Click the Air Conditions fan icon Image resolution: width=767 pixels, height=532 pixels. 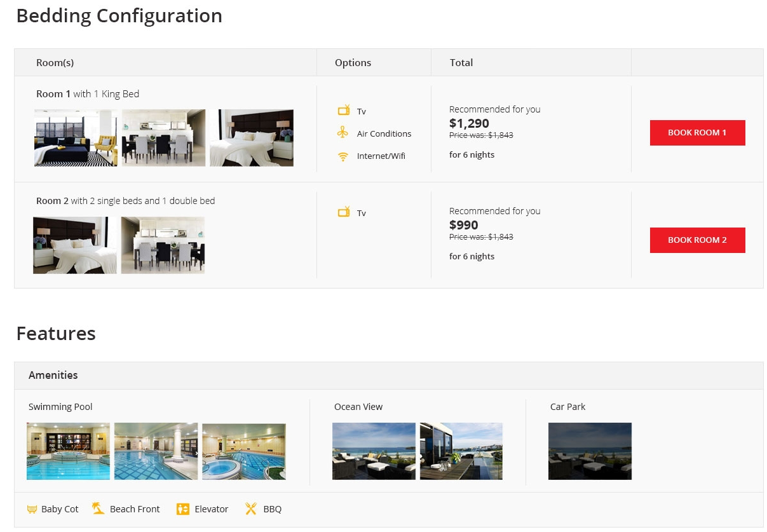(x=343, y=133)
